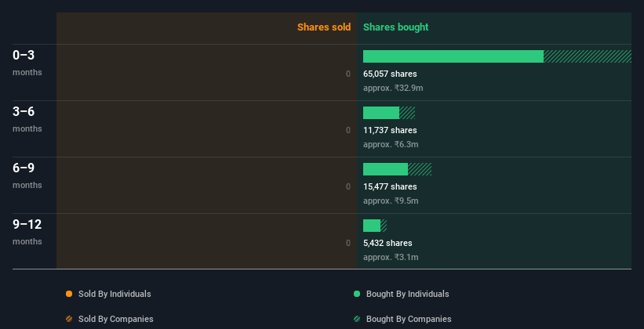Select the Sold By Individuals legend label

[115, 294]
